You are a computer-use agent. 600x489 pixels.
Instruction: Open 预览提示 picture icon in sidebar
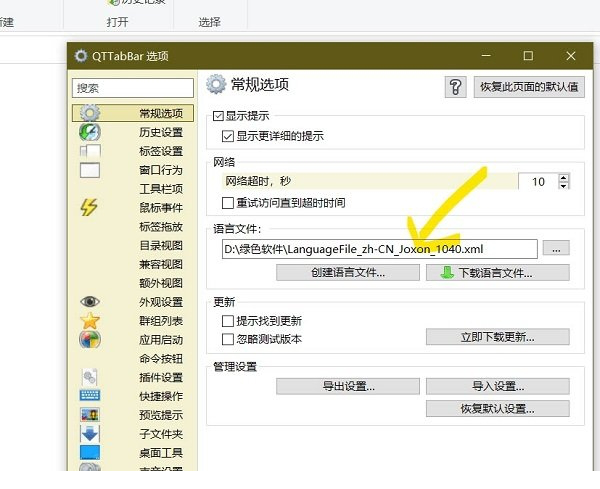pyautogui.click(x=90, y=415)
